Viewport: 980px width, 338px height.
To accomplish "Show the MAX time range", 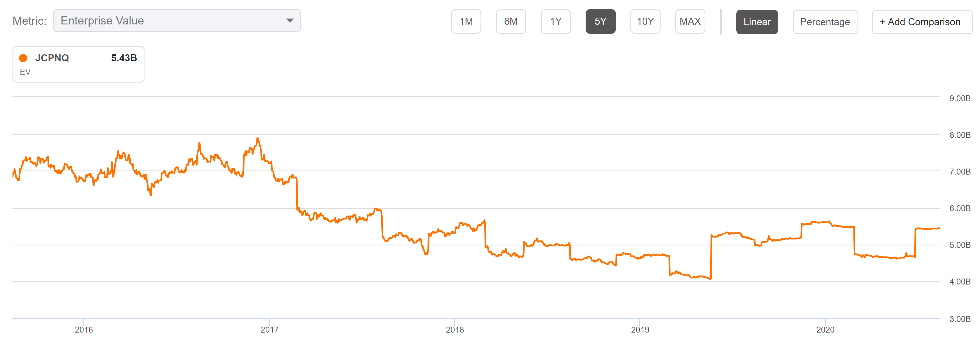I will 690,21.
